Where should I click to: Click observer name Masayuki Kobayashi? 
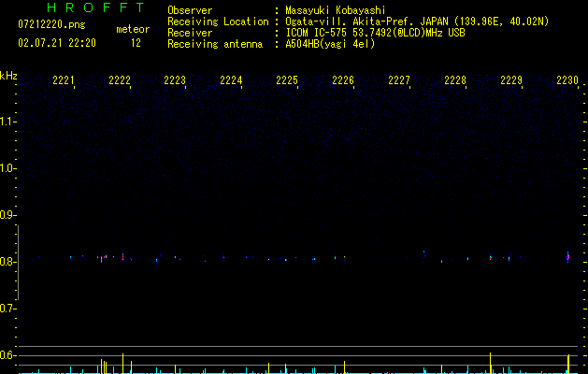336,10
